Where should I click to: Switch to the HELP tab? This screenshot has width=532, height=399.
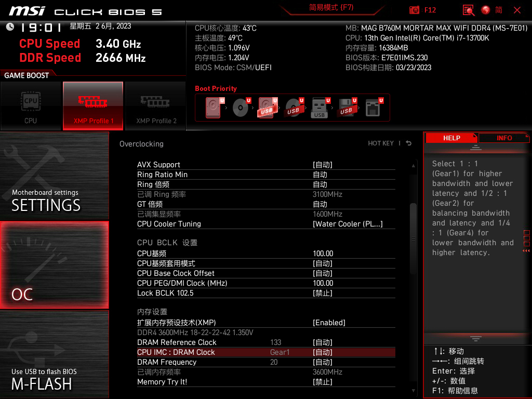[451, 138]
